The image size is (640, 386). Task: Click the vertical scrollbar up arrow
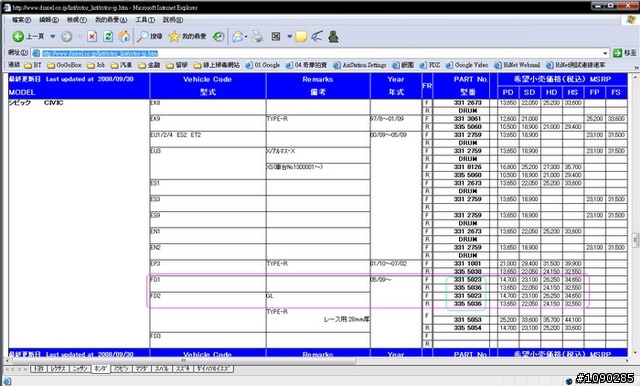coord(636,77)
